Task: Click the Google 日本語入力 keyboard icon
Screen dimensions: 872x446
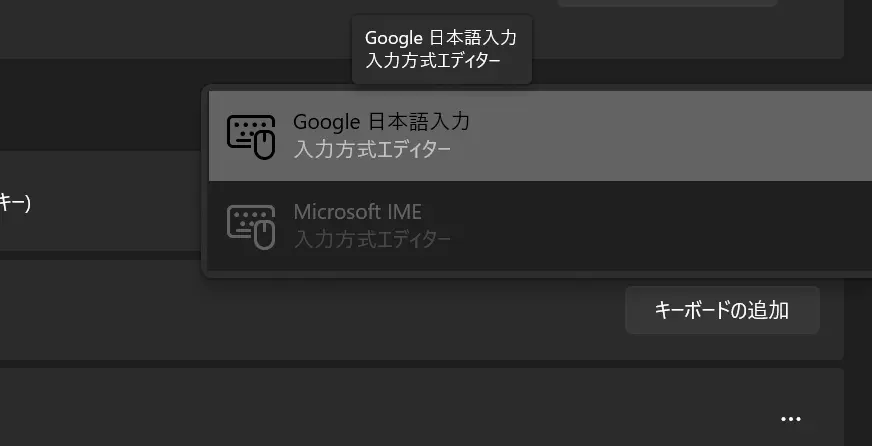Action: (251, 137)
